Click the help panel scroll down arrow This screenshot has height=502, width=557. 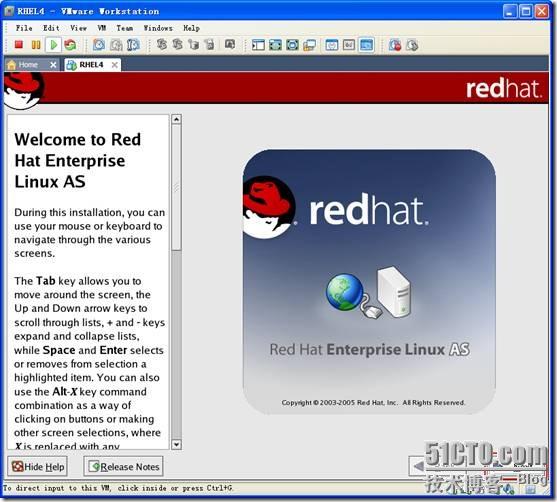(x=177, y=444)
